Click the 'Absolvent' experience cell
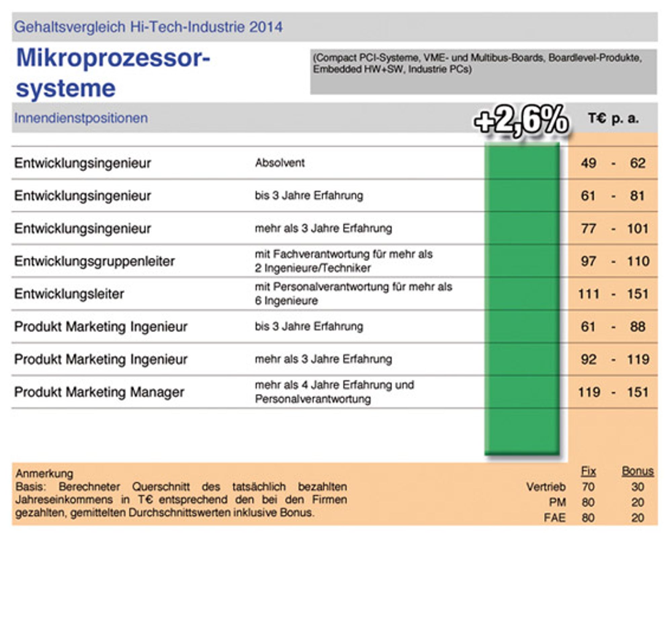 pos(280,163)
